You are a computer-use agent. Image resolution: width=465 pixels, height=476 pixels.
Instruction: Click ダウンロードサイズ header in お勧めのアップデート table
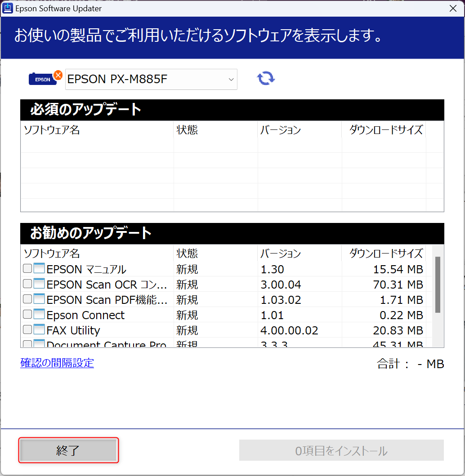pyautogui.click(x=386, y=254)
